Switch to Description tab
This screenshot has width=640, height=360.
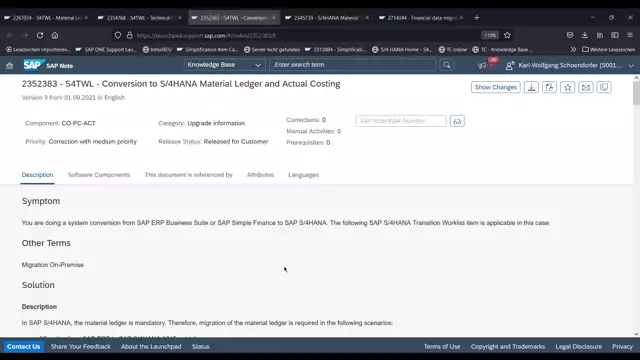tap(37, 175)
